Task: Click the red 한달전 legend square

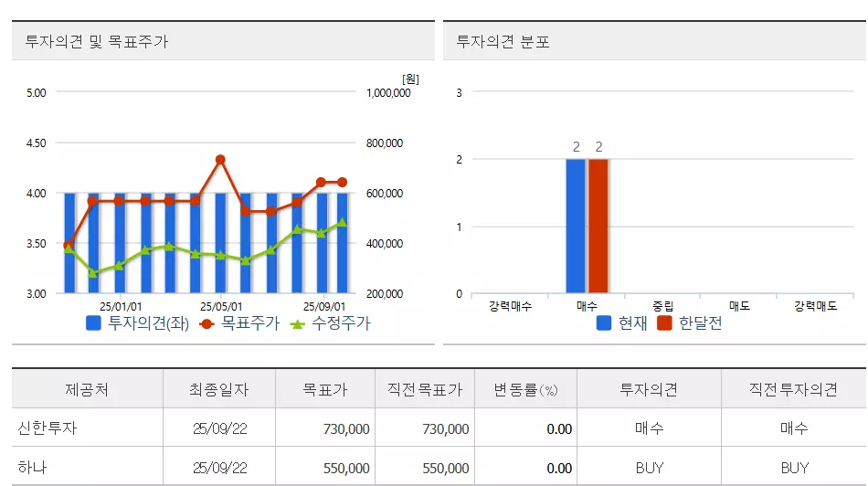Action: [664, 322]
